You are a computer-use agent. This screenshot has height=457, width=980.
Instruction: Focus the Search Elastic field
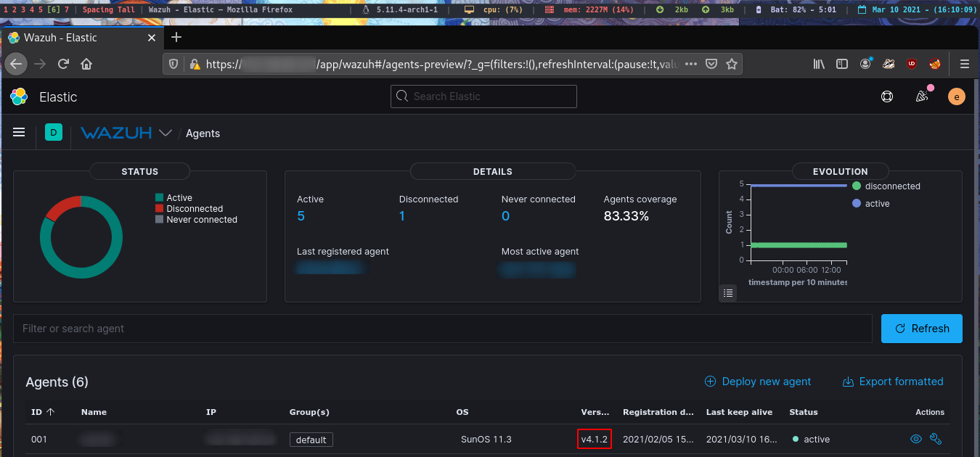(483, 96)
